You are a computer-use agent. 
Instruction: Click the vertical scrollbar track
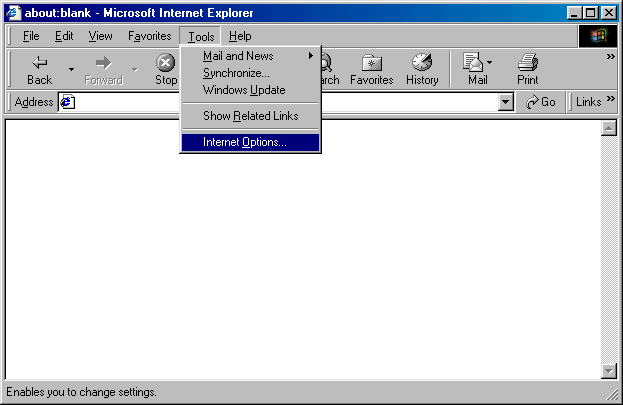click(609, 250)
